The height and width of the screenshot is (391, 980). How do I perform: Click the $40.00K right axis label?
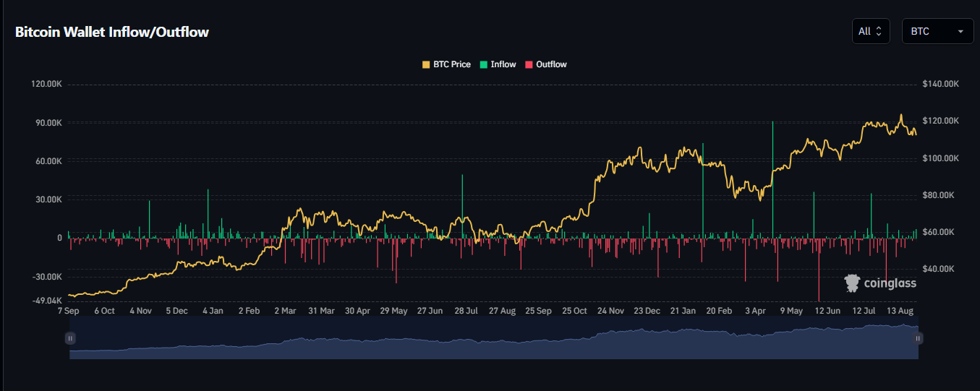[939, 269]
